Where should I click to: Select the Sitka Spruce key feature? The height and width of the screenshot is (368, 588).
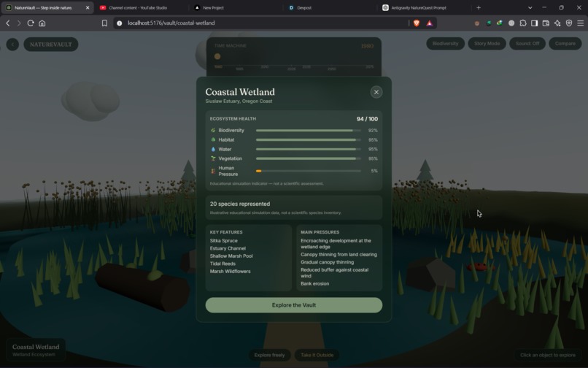pyautogui.click(x=223, y=241)
